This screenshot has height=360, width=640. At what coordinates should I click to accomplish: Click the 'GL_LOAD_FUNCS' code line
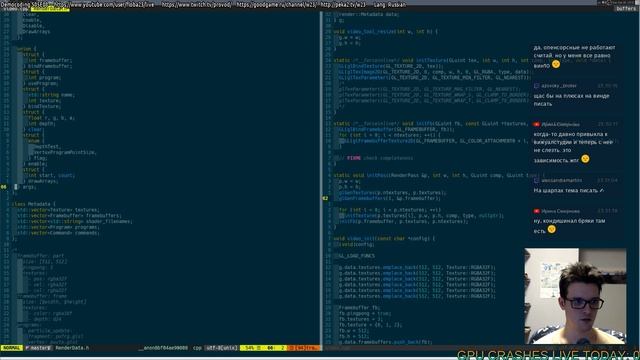[356, 256]
